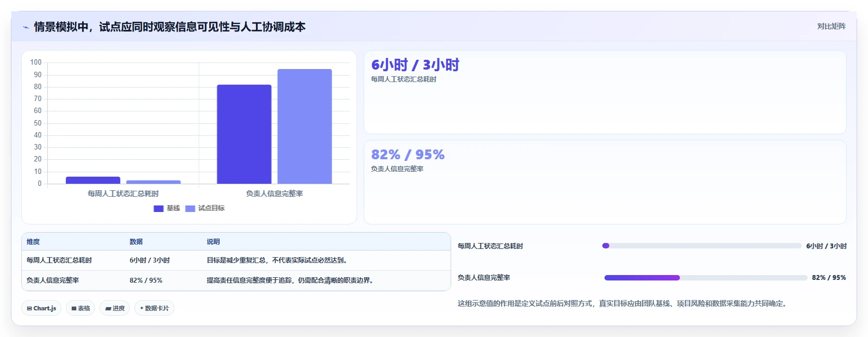
Task: Click 82% / 95% value right of progress bar
Action: pos(829,278)
